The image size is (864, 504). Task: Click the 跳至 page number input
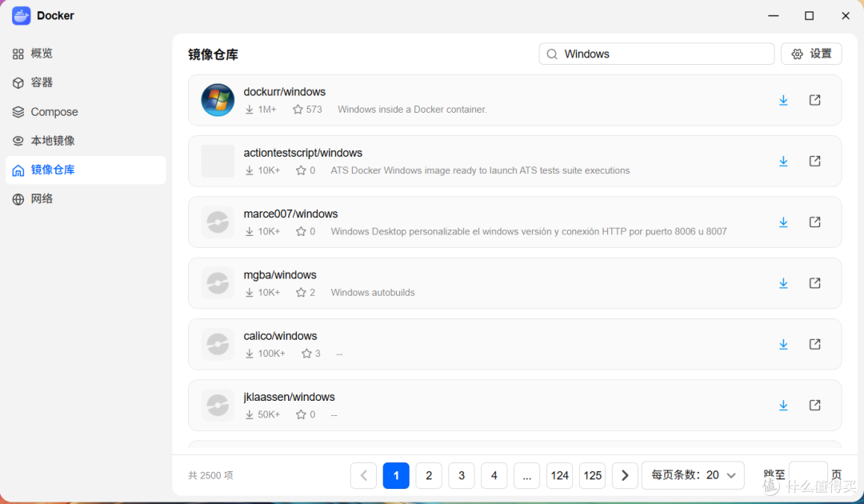tap(808, 475)
